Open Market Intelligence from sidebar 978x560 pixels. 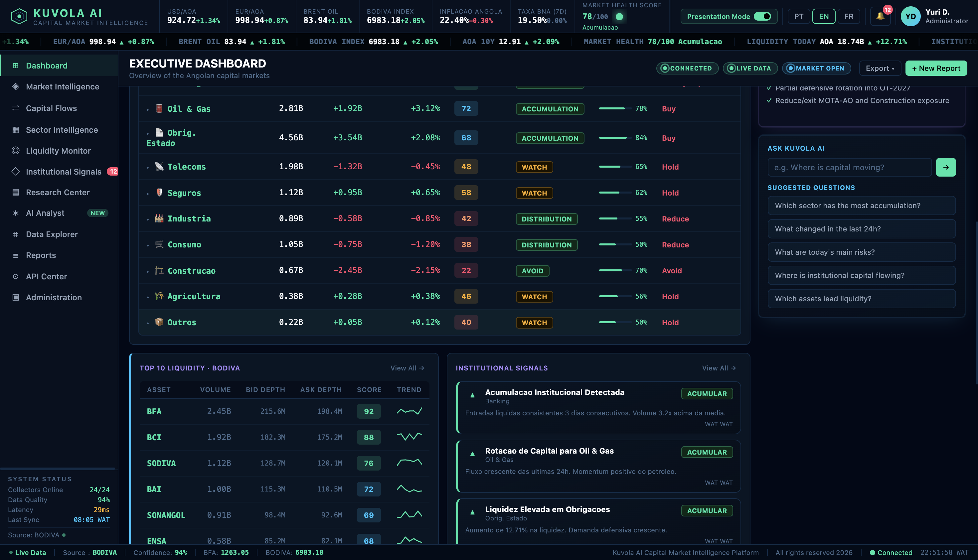click(59, 86)
